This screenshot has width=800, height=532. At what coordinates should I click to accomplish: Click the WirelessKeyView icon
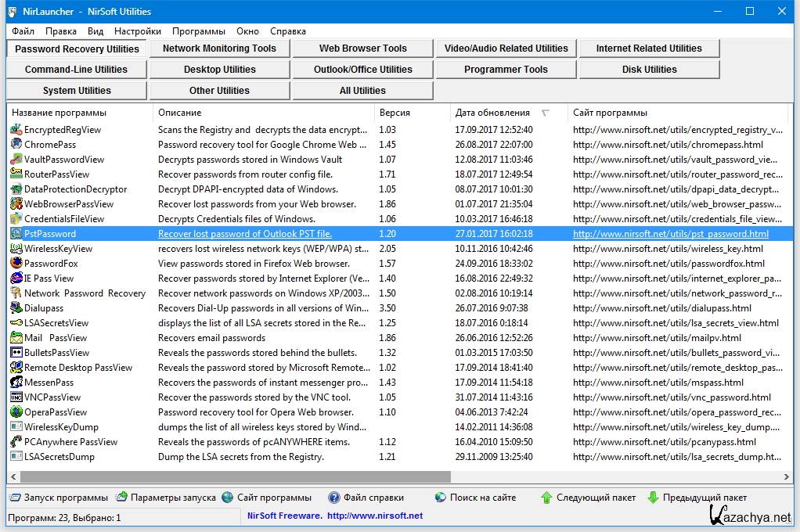[16, 249]
